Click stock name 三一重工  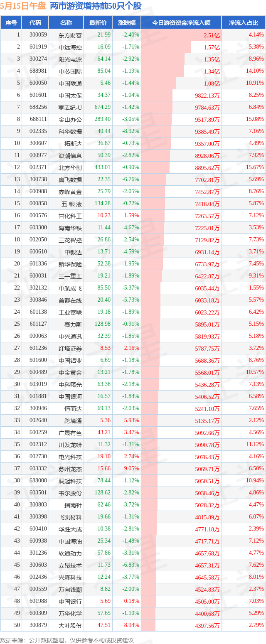click(70, 276)
